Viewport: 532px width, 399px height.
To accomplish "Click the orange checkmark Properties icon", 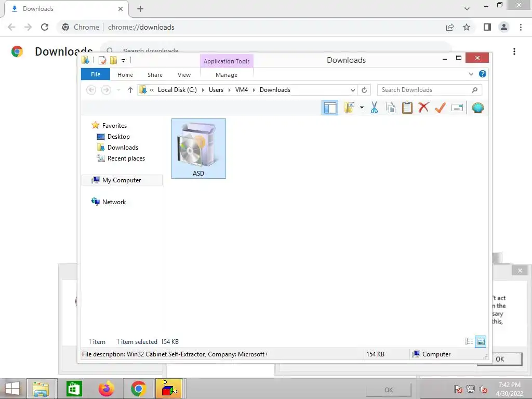I will coord(440,108).
